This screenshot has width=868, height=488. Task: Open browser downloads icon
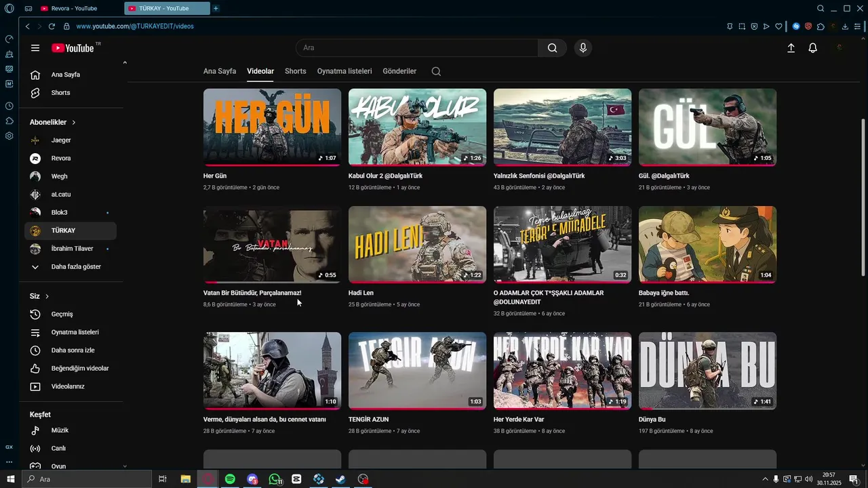click(845, 26)
